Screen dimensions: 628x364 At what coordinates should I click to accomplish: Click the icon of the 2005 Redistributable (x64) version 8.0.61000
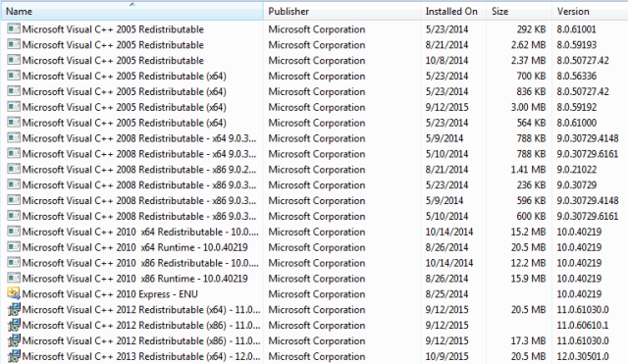[x=14, y=123]
